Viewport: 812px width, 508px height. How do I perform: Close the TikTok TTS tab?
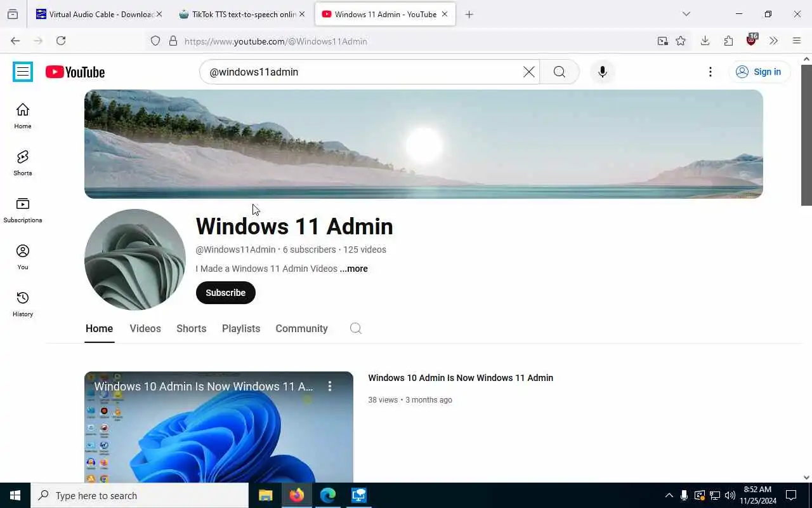tap(302, 15)
